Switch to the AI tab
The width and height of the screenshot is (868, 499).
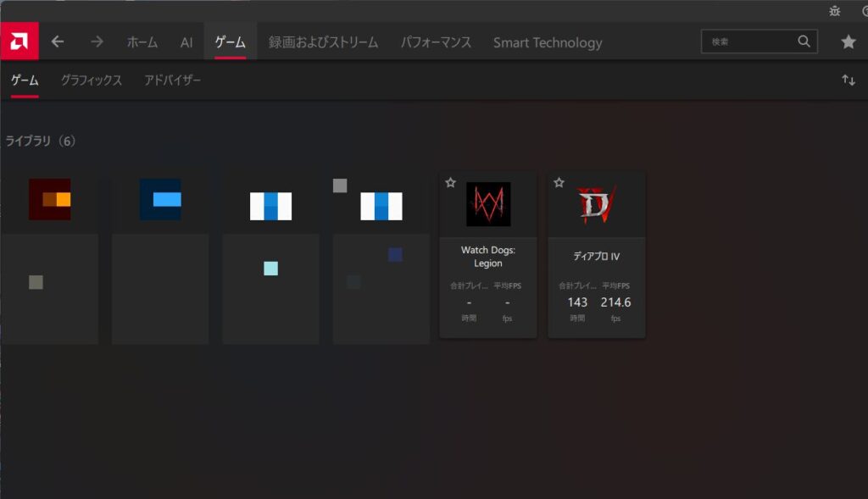[x=186, y=42]
